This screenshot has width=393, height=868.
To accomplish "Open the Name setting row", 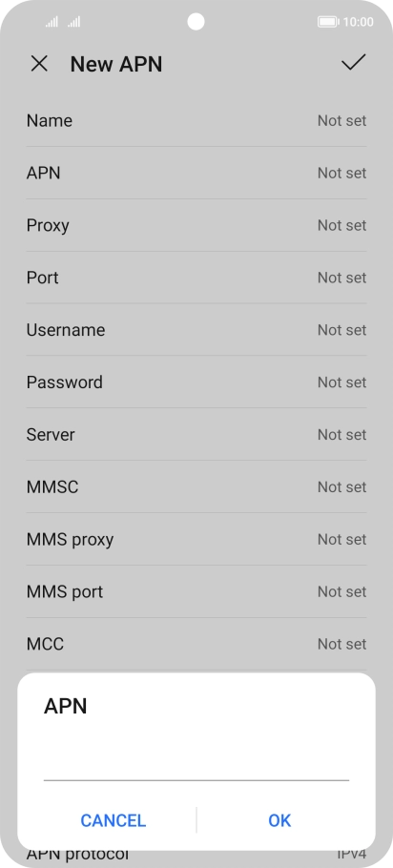I will [x=196, y=121].
